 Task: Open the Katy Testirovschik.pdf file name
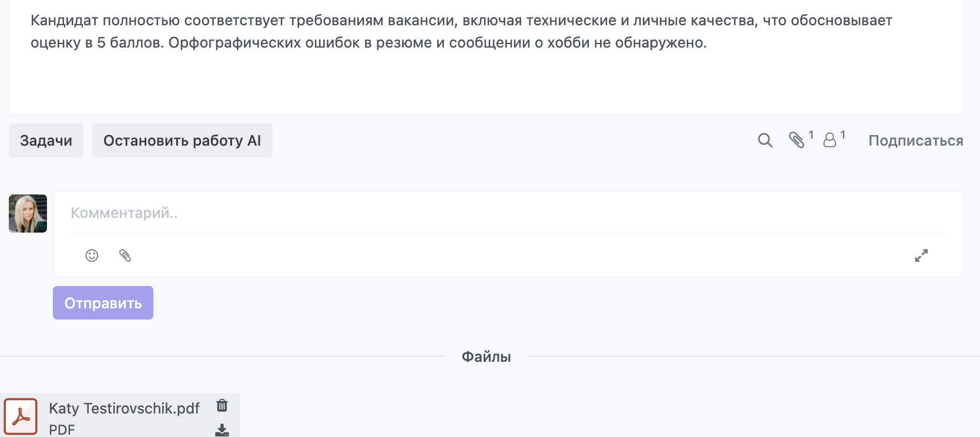[124, 408]
